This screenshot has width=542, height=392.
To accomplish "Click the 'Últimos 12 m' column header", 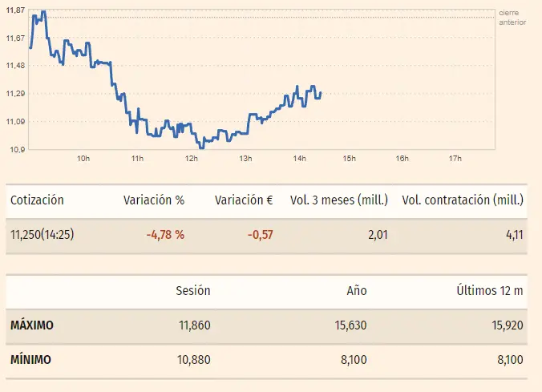I will coord(487,290).
